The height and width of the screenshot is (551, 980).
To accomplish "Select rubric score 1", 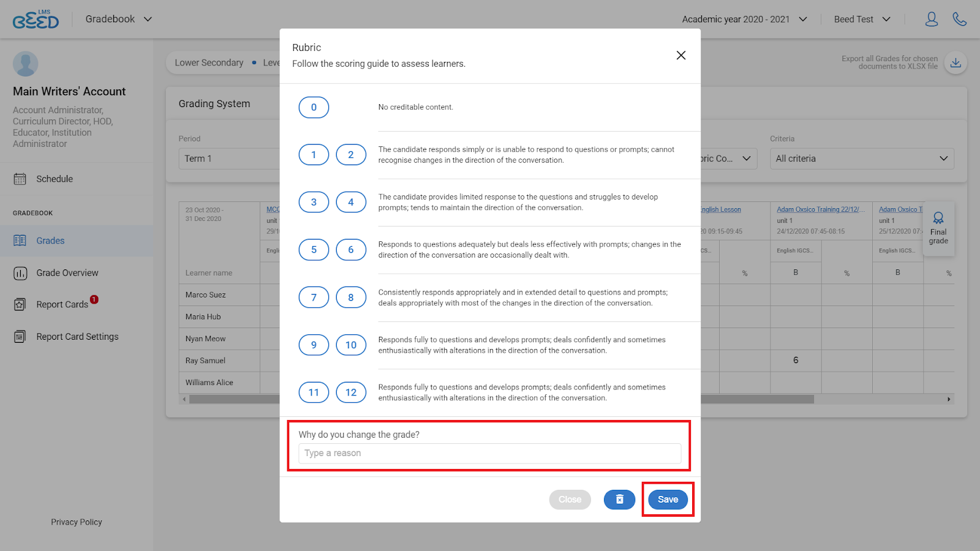I will [314, 155].
